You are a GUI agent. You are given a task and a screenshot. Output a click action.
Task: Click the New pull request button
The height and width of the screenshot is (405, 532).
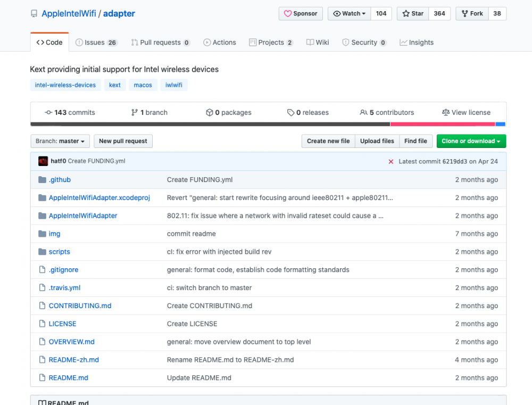pos(123,141)
